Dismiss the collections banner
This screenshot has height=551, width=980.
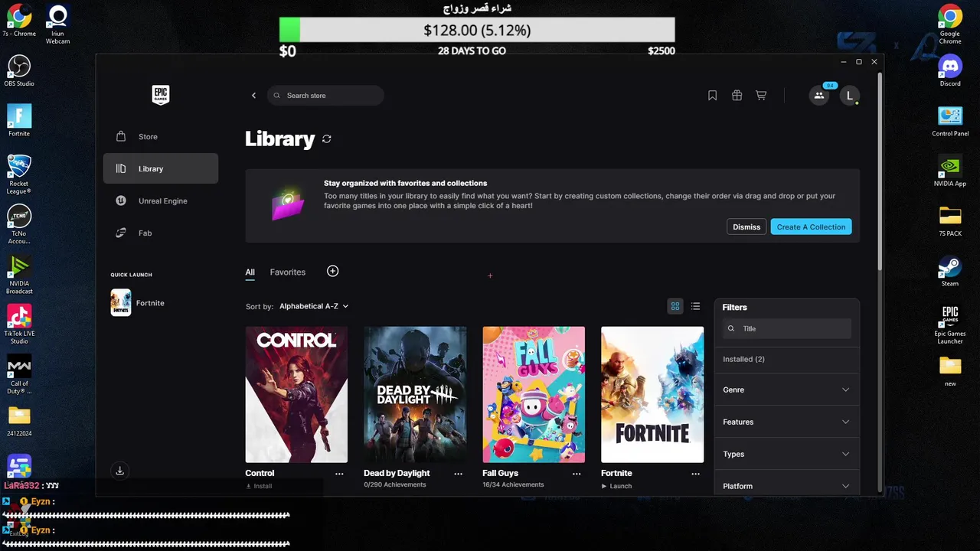click(x=746, y=227)
